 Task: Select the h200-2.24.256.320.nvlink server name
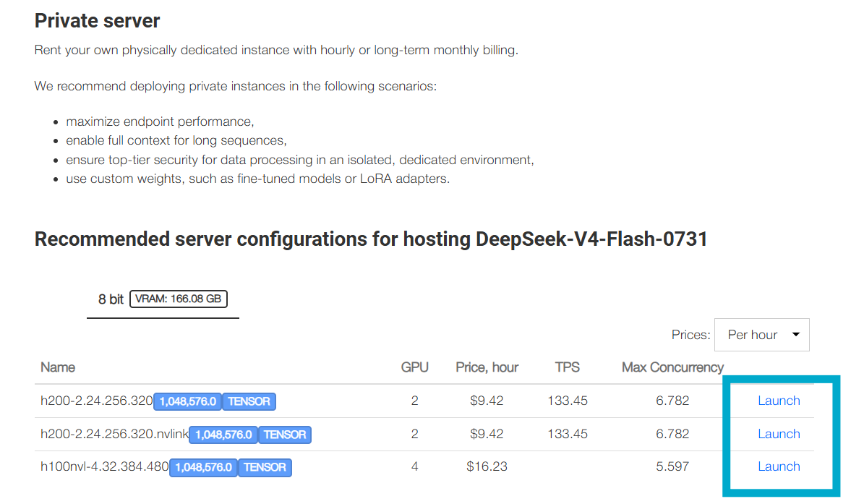click(114, 434)
